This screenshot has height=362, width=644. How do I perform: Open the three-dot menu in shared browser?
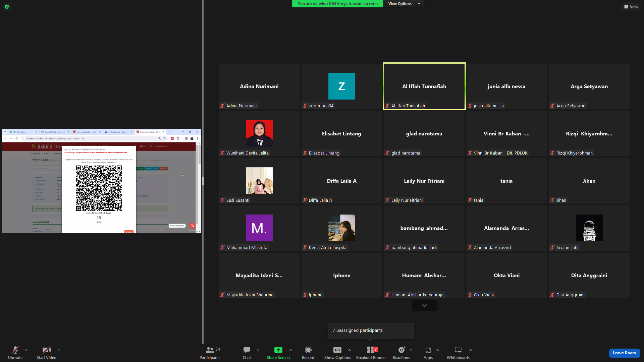tap(198, 138)
